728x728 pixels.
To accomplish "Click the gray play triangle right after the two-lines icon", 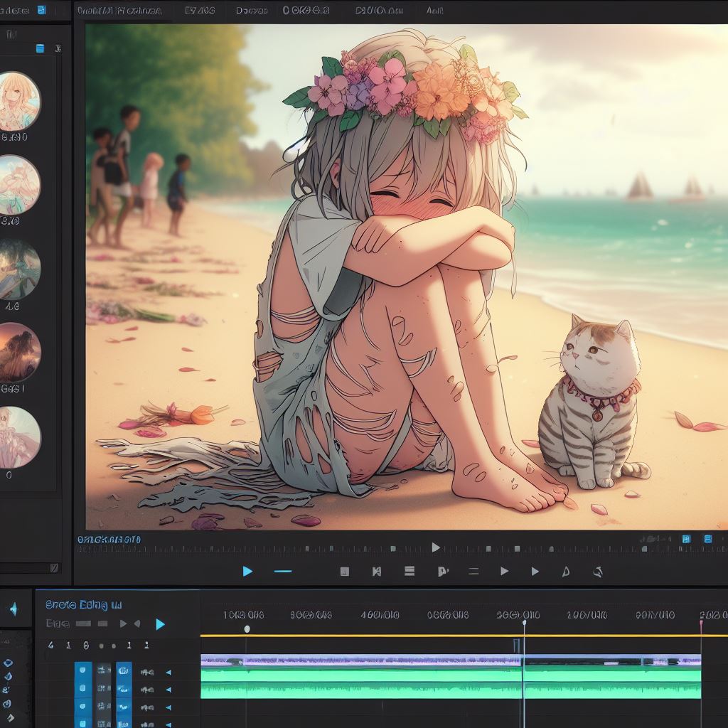I will (504, 571).
